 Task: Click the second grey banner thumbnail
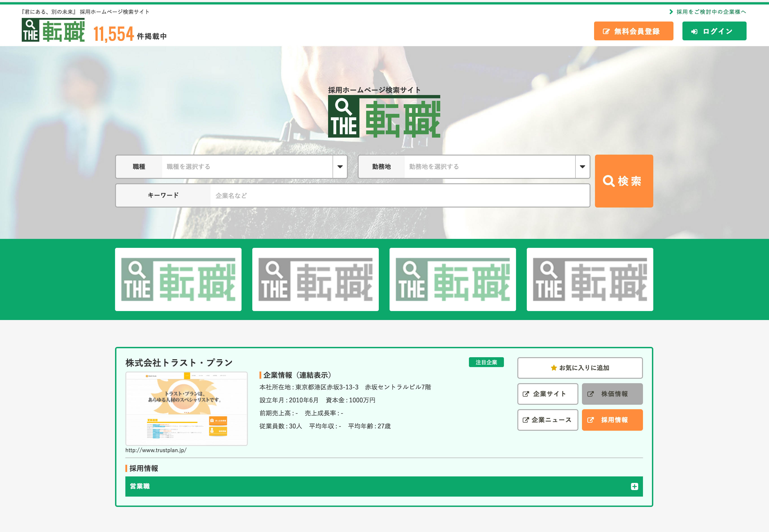click(315, 279)
